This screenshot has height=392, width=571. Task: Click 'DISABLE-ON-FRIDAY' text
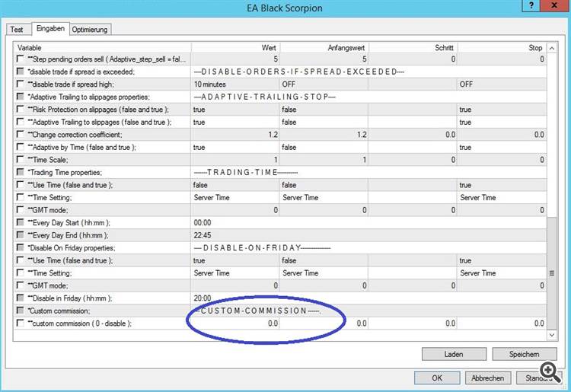coord(262,248)
